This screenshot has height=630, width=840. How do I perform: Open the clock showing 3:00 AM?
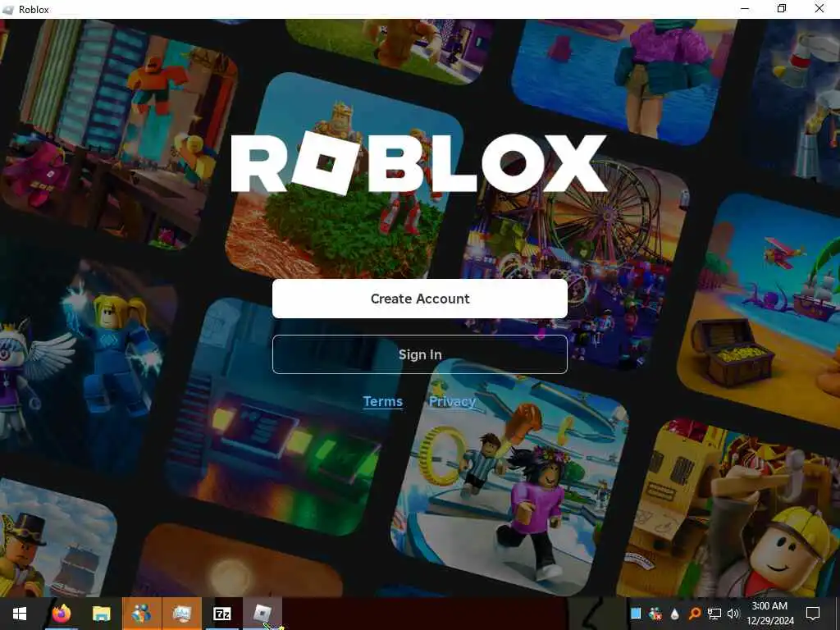[x=769, y=614]
